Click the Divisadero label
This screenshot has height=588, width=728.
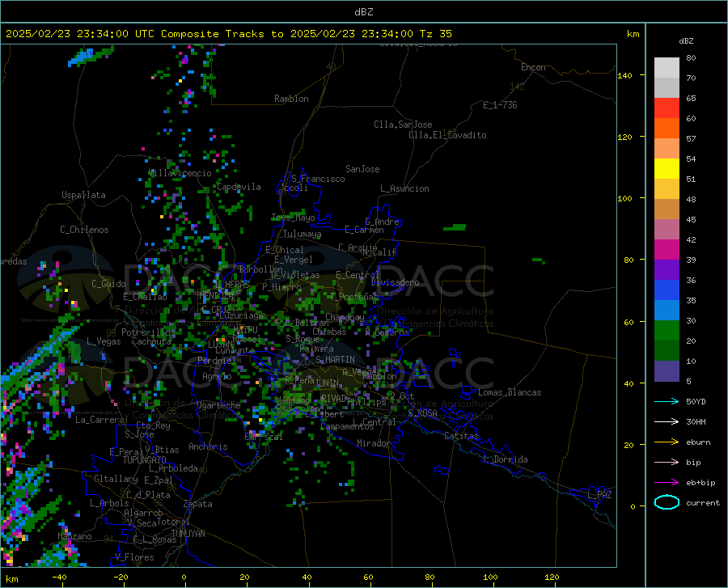[x=395, y=282]
